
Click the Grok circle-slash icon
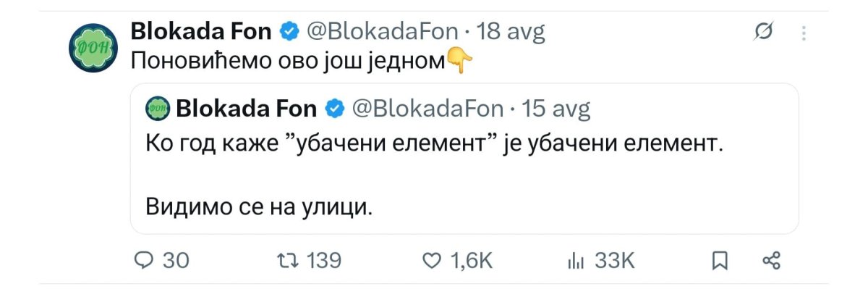[x=764, y=33]
